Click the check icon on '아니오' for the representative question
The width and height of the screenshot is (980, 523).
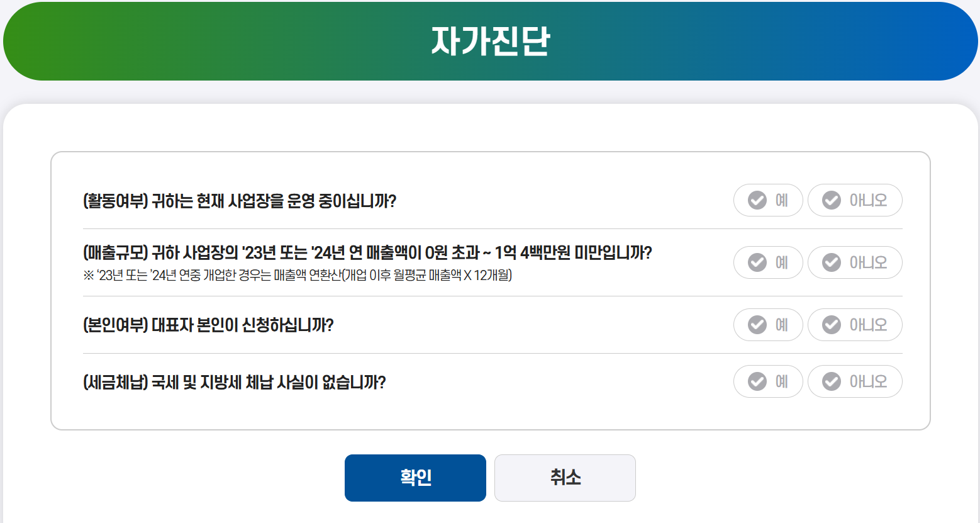pyautogui.click(x=832, y=325)
